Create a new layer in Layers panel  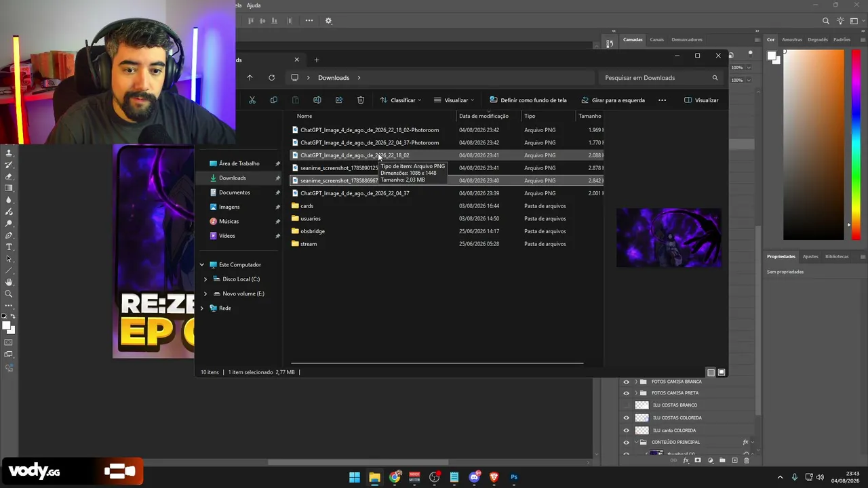[x=734, y=461]
